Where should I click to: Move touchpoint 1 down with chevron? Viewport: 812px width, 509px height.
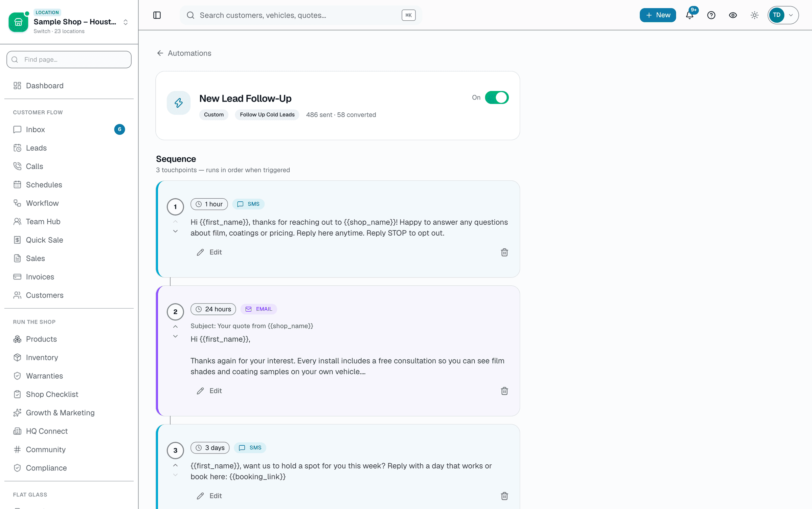pyautogui.click(x=175, y=231)
